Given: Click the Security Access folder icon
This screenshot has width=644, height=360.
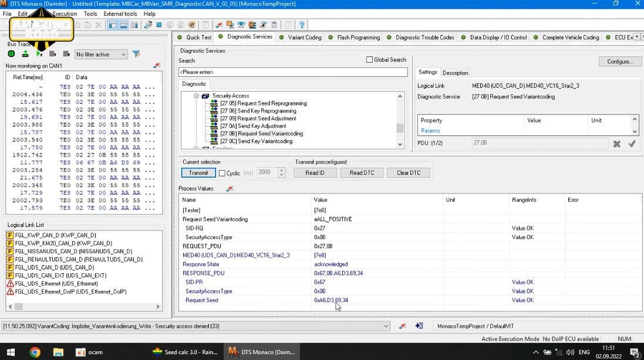Looking at the screenshot, I should 205,96.
